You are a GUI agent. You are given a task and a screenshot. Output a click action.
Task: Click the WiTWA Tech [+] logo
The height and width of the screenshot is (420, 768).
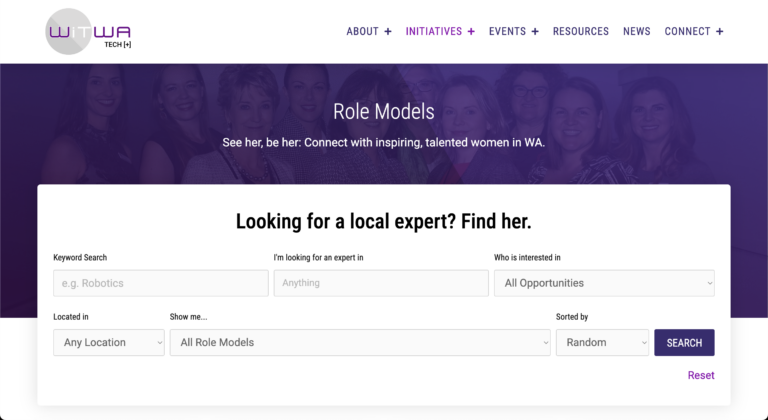click(x=89, y=31)
